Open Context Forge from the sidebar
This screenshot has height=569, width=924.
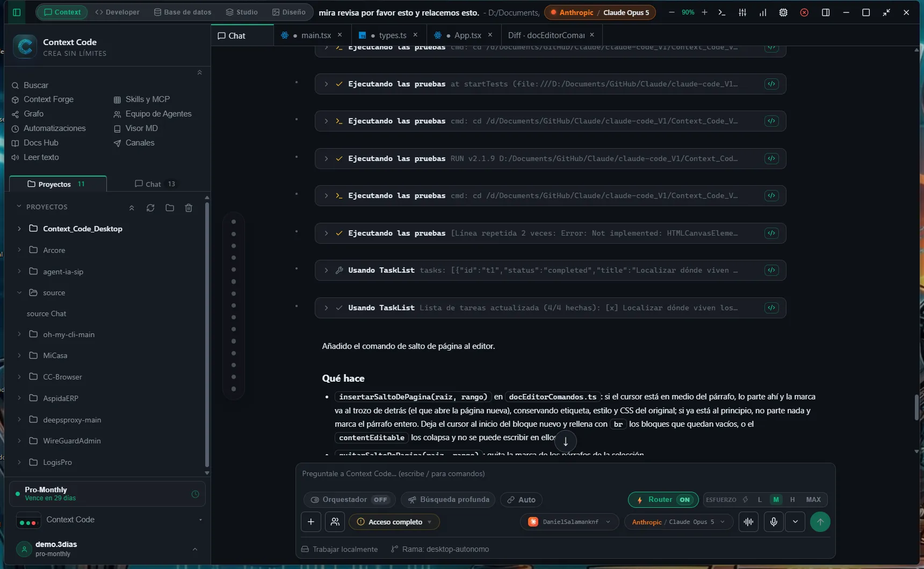tap(43, 99)
